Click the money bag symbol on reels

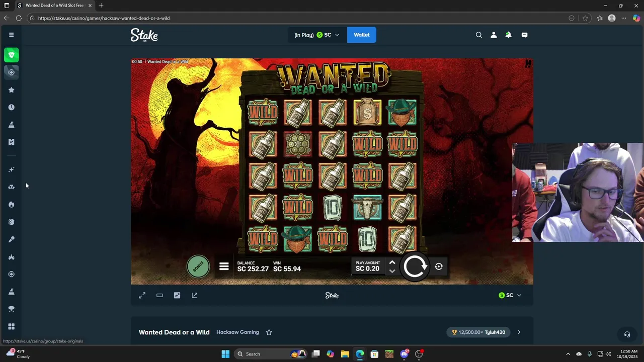coord(367,112)
